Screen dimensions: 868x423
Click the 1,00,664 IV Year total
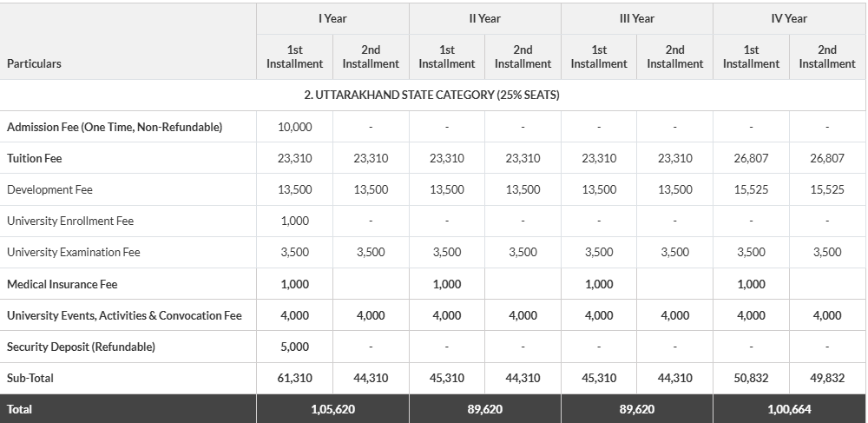[x=789, y=408]
